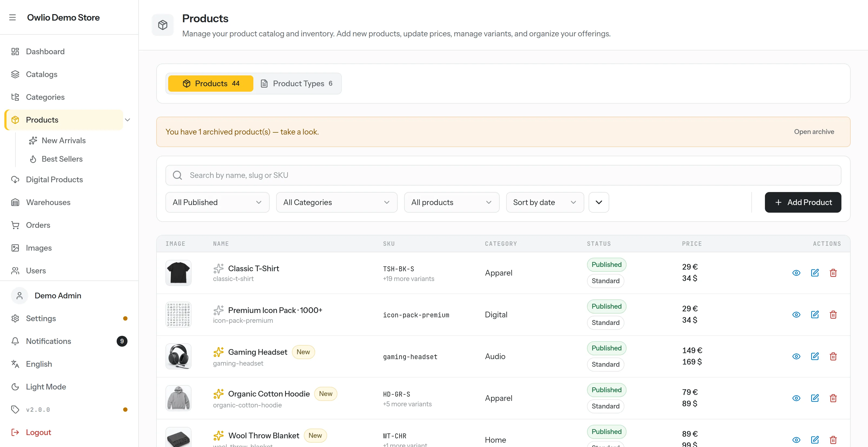This screenshot has height=447, width=868.
Task: Log out using the Logout link
Action: coord(69,432)
